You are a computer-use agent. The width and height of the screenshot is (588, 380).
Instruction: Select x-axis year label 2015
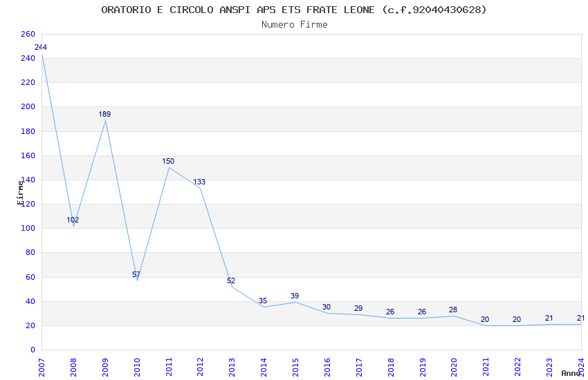[x=295, y=368]
